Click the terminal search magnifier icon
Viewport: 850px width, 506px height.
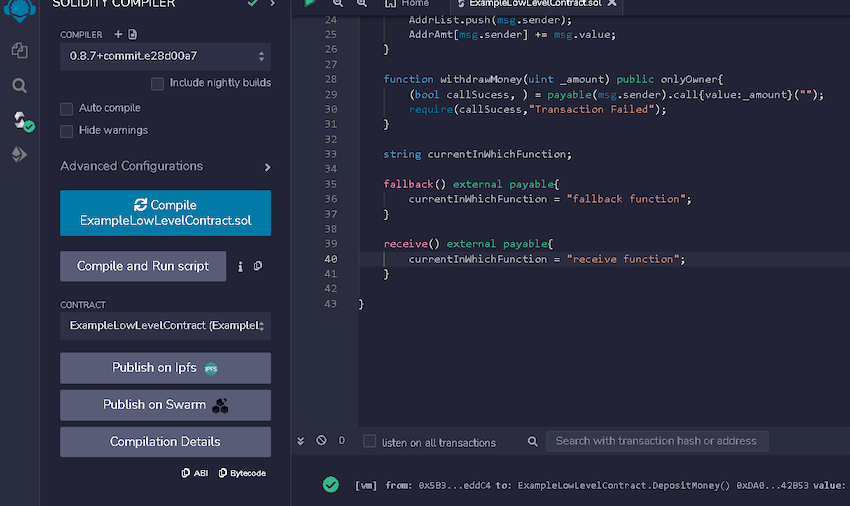tap(533, 441)
